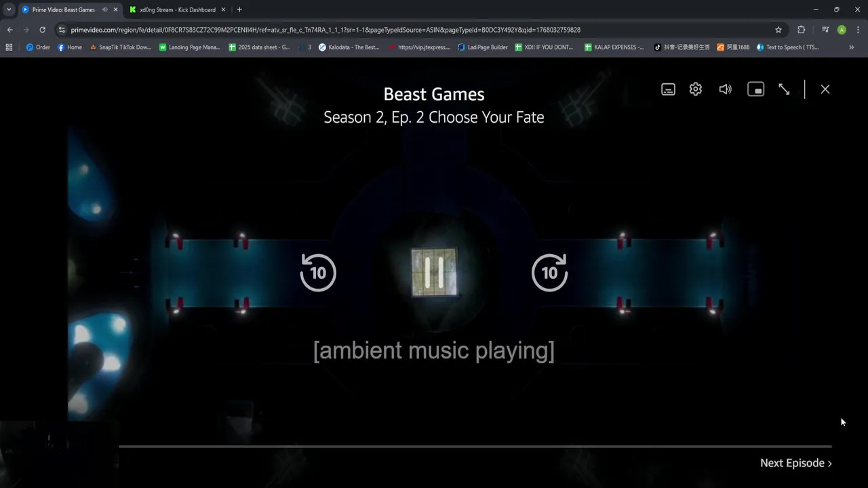Viewport: 868px width, 488px height.
Task: Open the media control button
Action: click(x=825, y=30)
